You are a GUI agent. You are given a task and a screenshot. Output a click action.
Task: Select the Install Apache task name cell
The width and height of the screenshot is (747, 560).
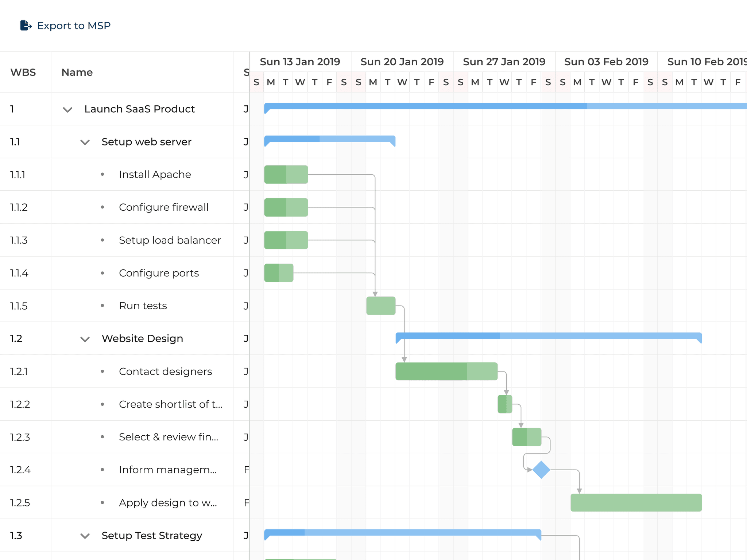coord(155,174)
